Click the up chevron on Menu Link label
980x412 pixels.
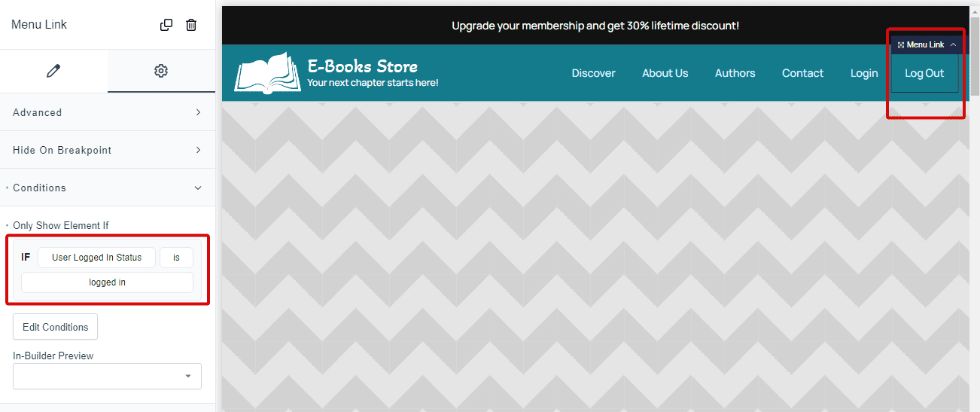953,45
